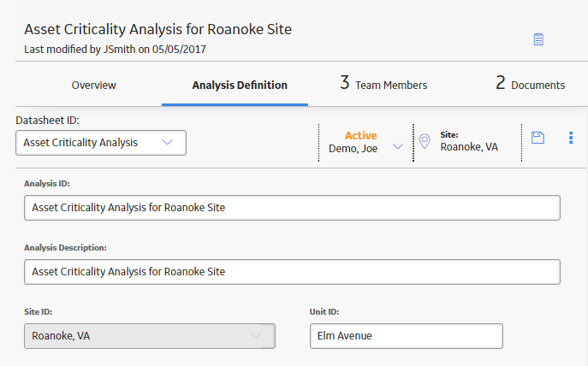Click the Last modified by JSmith text
This screenshot has width=588, height=366.
coord(116,49)
